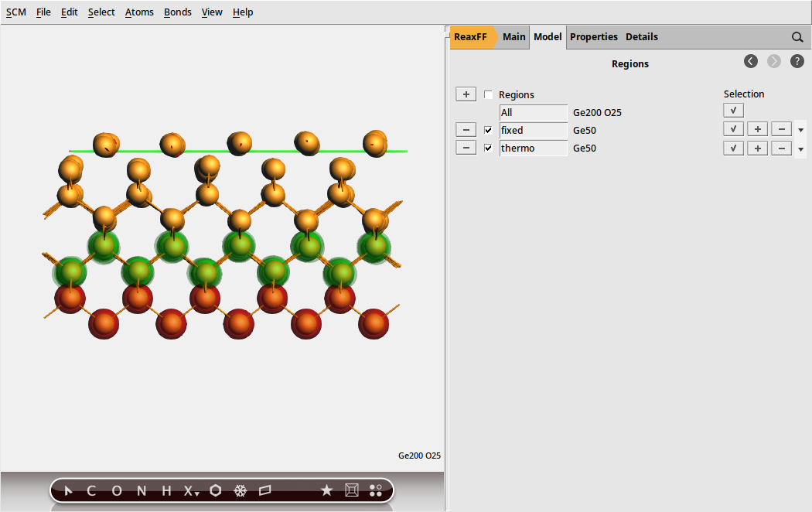Click the star pre-optimize icon
Screen dimensions: 812x512
click(326, 490)
